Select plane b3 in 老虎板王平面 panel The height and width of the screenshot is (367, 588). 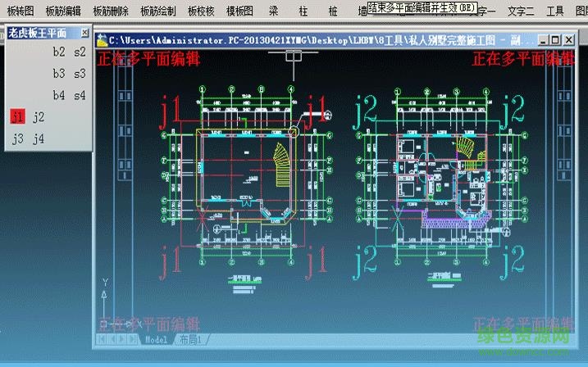pos(59,74)
